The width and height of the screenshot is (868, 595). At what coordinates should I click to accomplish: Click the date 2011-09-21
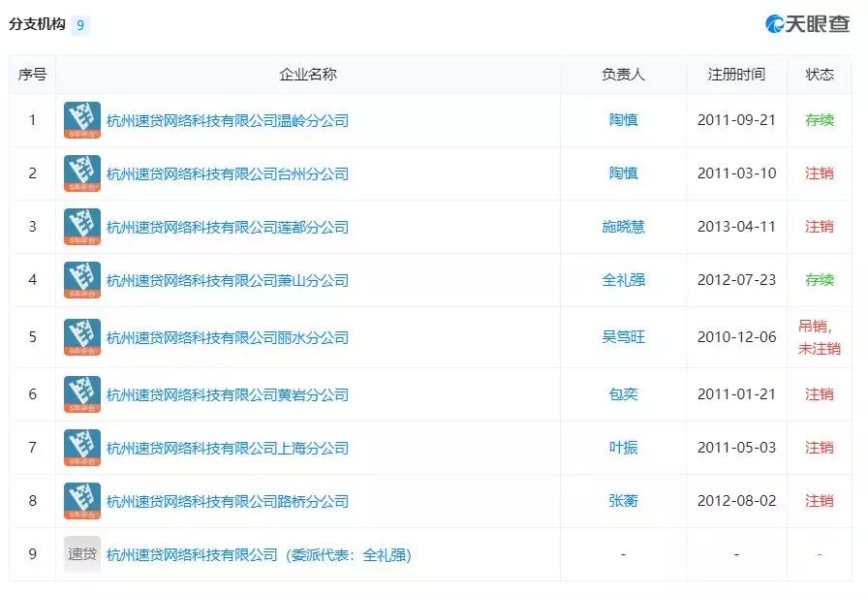pos(736,119)
